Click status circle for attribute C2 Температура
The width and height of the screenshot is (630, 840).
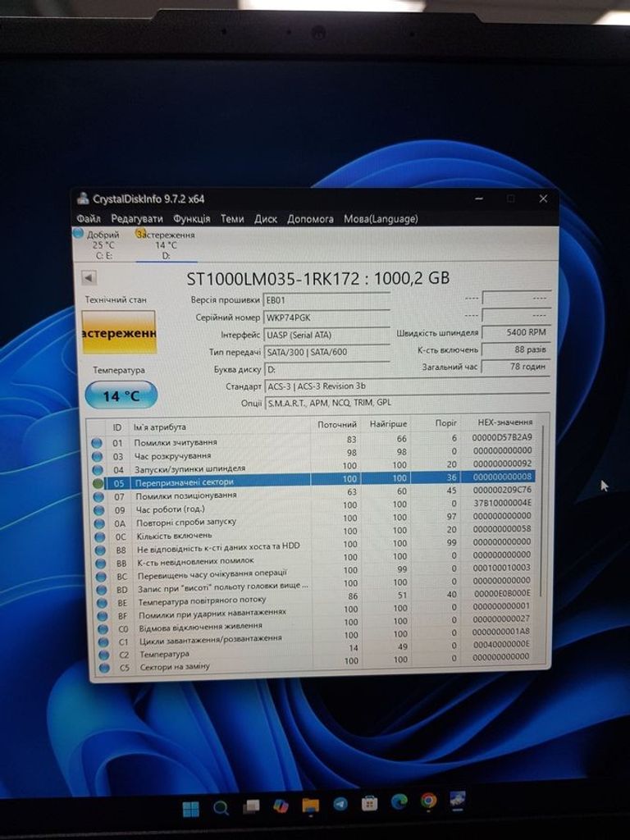click(x=104, y=655)
